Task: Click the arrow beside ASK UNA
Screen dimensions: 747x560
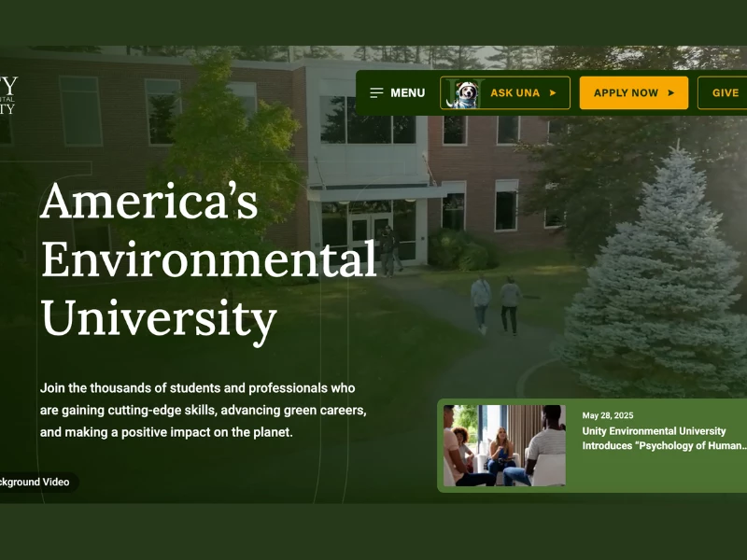Action: click(x=553, y=92)
